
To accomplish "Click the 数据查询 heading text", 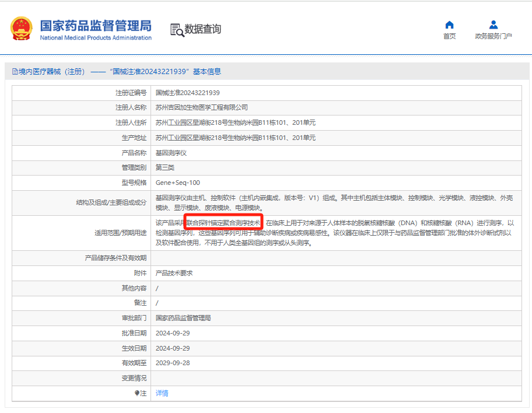I will 202,29.
